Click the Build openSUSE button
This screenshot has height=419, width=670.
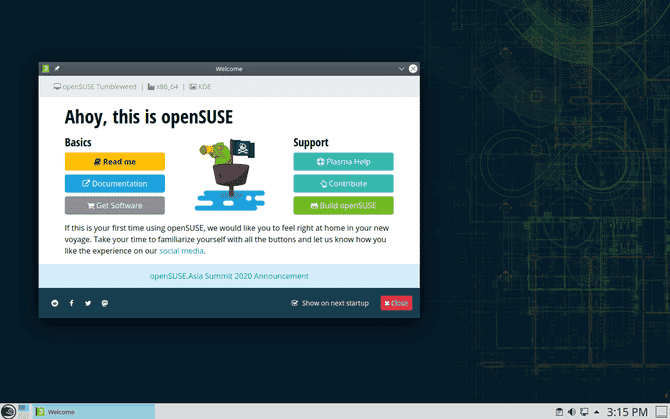pyautogui.click(x=344, y=205)
